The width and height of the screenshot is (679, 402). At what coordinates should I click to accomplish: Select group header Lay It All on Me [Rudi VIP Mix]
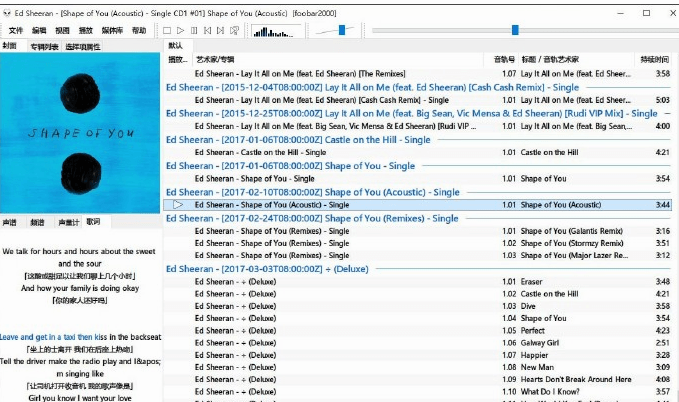point(418,113)
